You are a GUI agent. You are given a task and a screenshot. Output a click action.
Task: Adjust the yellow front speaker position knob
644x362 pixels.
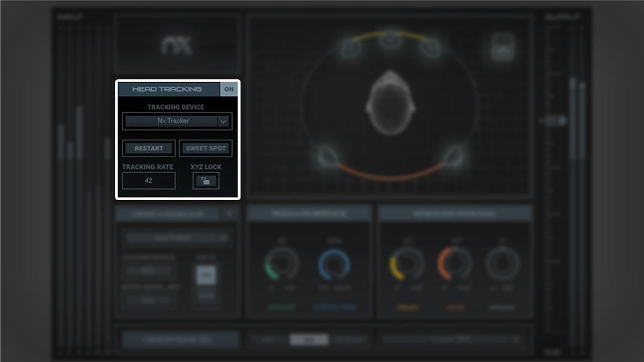407,264
